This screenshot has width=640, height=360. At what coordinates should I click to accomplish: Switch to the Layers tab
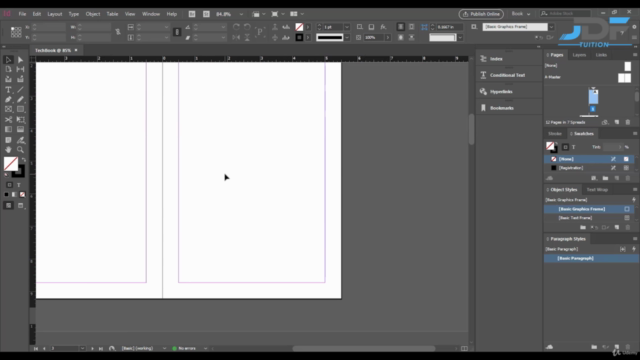(579, 55)
